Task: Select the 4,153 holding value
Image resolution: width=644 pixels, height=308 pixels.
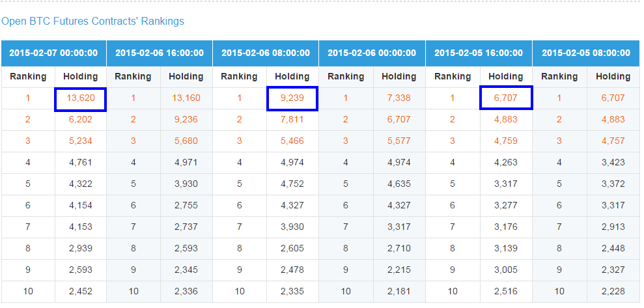Action: (81, 227)
